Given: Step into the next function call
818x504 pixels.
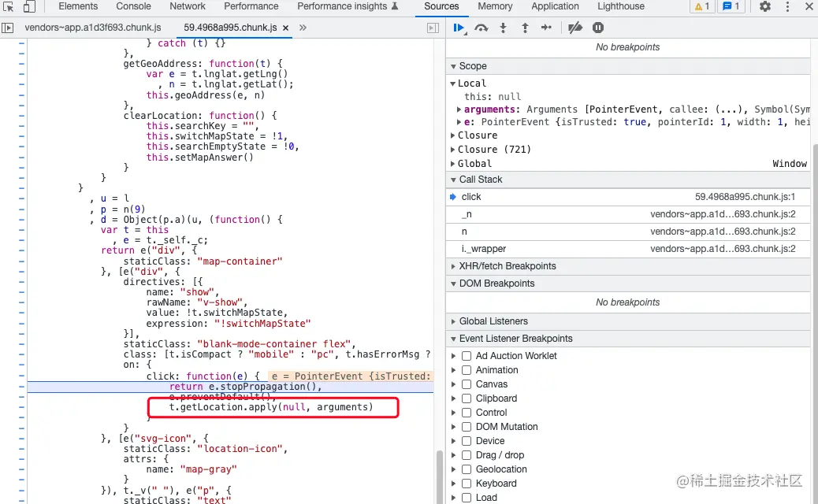Looking at the screenshot, I should click(501, 28).
